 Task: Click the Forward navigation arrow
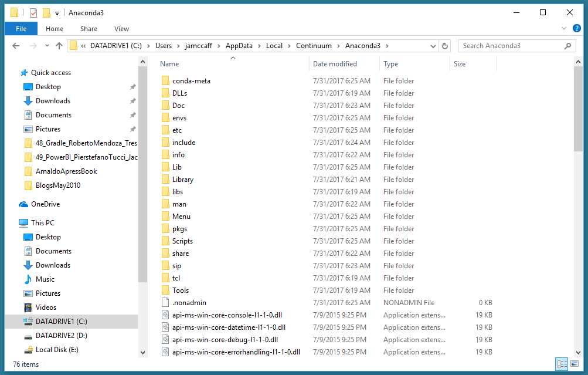pos(33,46)
